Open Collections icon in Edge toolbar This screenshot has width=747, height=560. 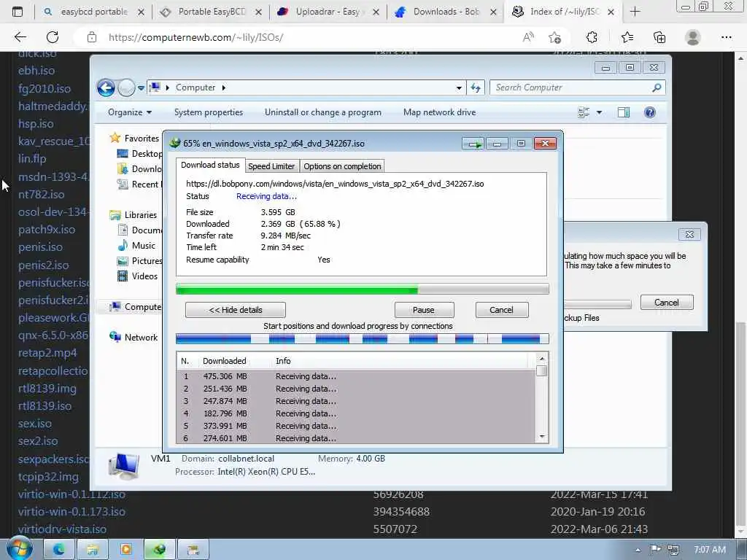[659, 37]
